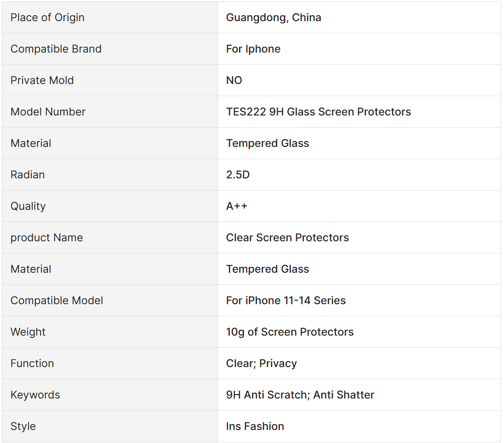Click the "Private Mold" label
The width and height of the screenshot is (504, 443).
pyautogui.click(x=42, y=80)
